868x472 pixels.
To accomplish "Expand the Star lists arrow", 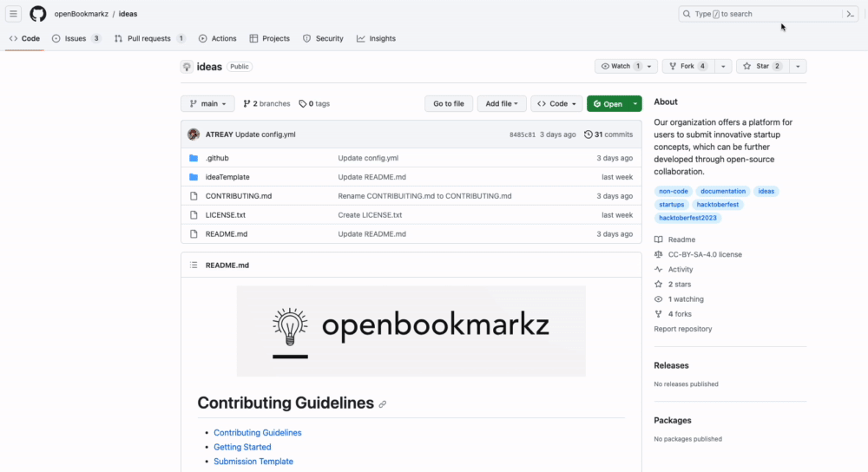I will coord(798,67).
